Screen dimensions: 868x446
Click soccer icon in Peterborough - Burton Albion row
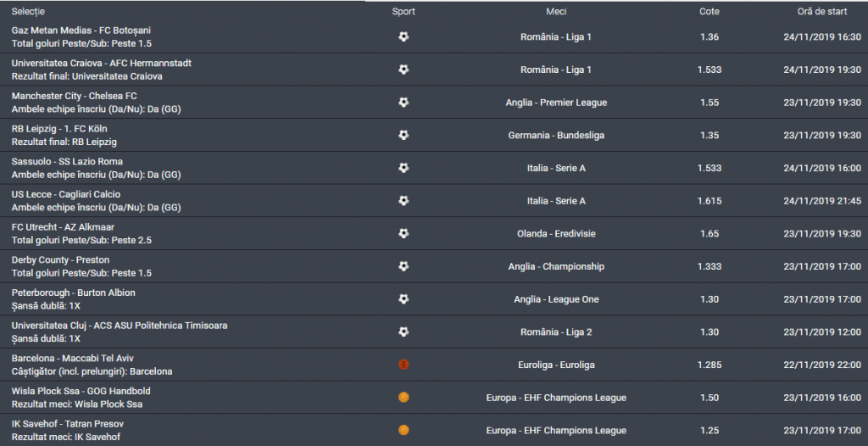[x=403, y=299]
